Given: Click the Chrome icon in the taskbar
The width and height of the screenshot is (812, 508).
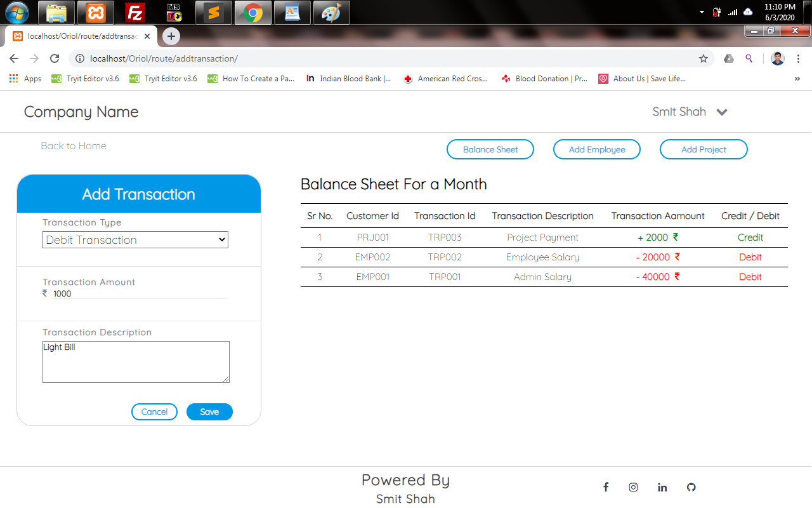Looking at the screenshot, I should click(x=253, y=13).
